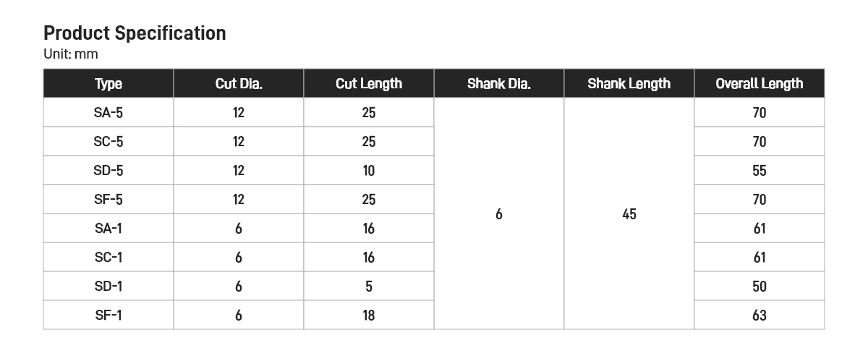This screenshot has height=351, width=868.
Task: Click the merged Shank Dia. value 6
Action: click(x=499, y=214)
